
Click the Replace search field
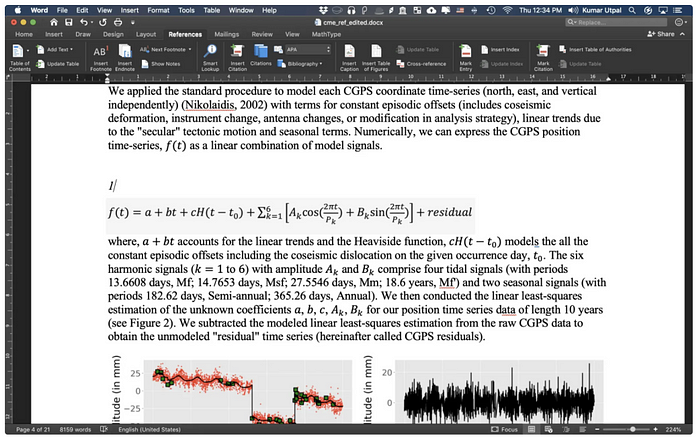point(616,22)
